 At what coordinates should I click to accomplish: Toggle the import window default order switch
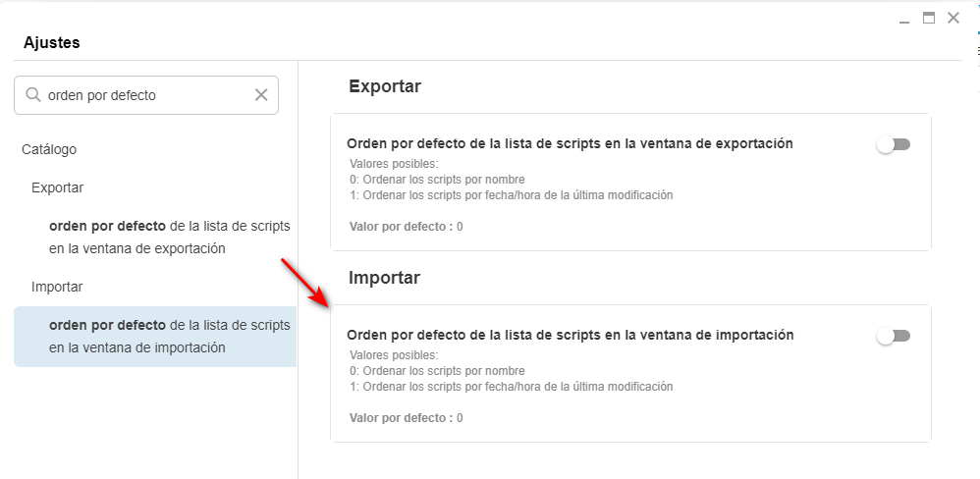tap(894, 336)
